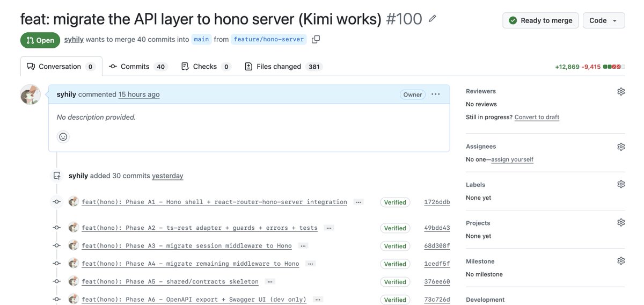Open Phase A3 migrate session middleware commit
644x305 pixels.
[x=187, y=246]
